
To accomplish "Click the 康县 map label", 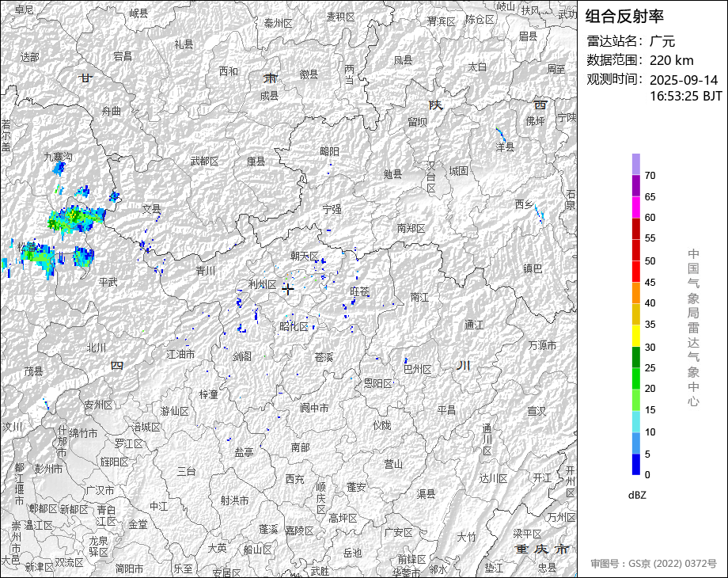I will click(256, 162).
